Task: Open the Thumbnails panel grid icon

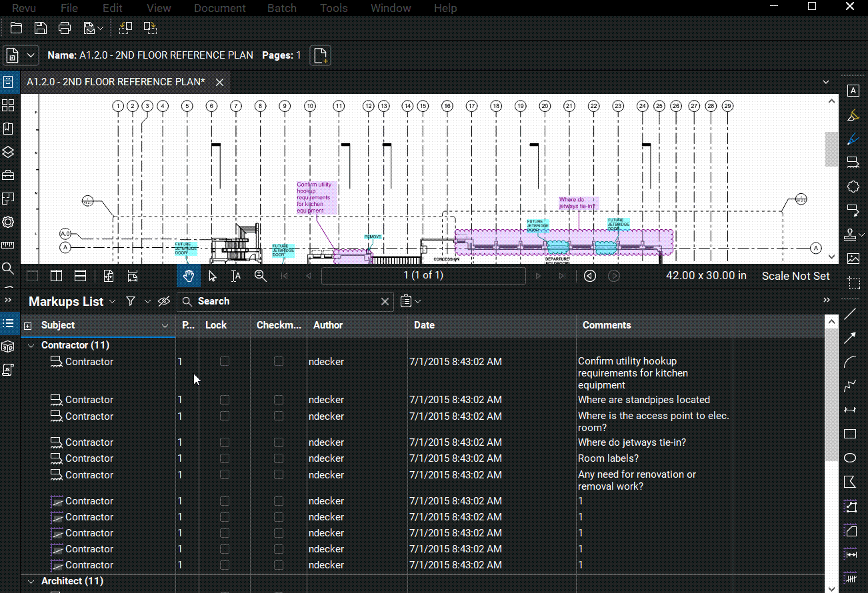Action: pos(8,105)
